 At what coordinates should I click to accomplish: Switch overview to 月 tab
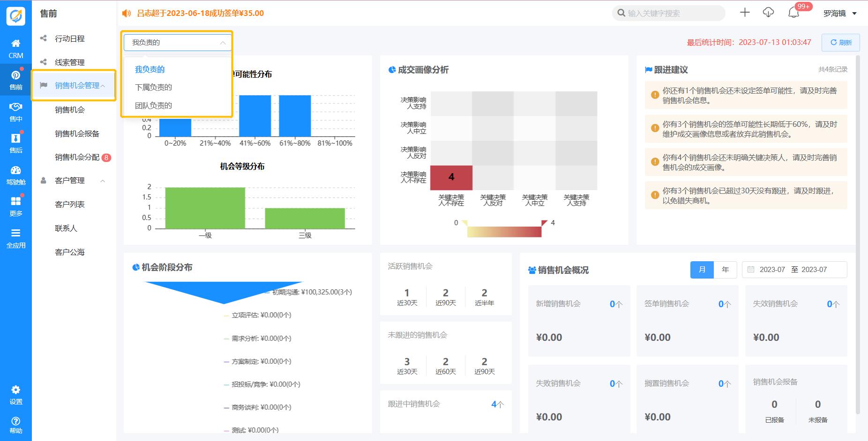click(702, 270)
